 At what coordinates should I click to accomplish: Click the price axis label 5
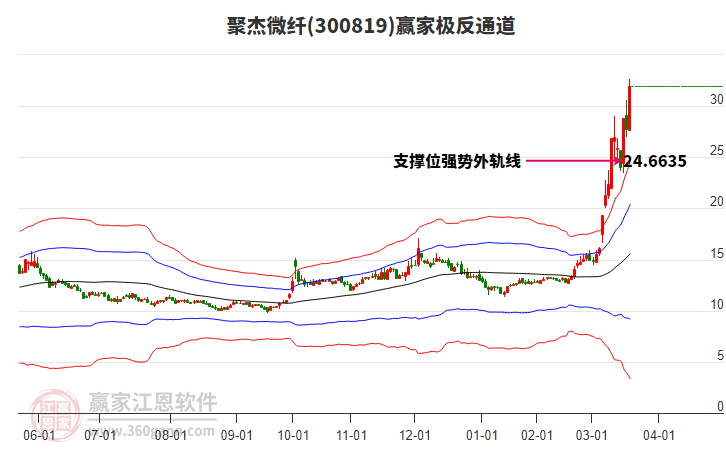pos(720,356)
